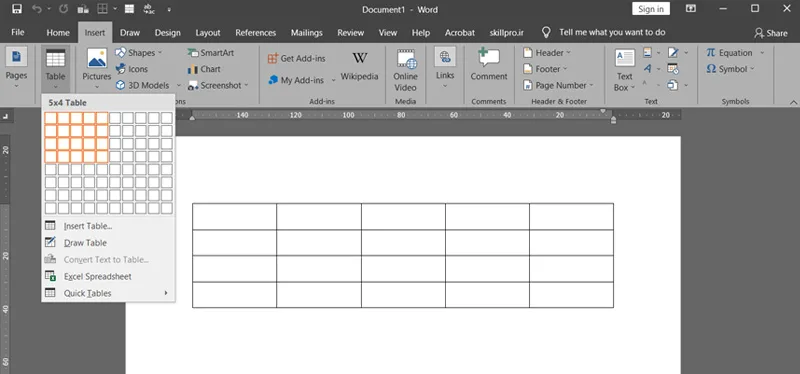Image resolution: width=800 pixels, height=374 pixels.
Task: Switch to the Home tab
Action: (58, 32)
